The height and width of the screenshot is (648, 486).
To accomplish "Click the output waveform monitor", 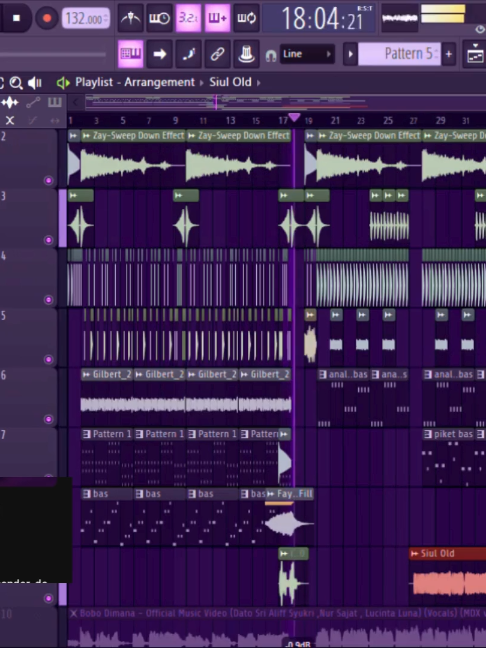I will click(399, 18).
